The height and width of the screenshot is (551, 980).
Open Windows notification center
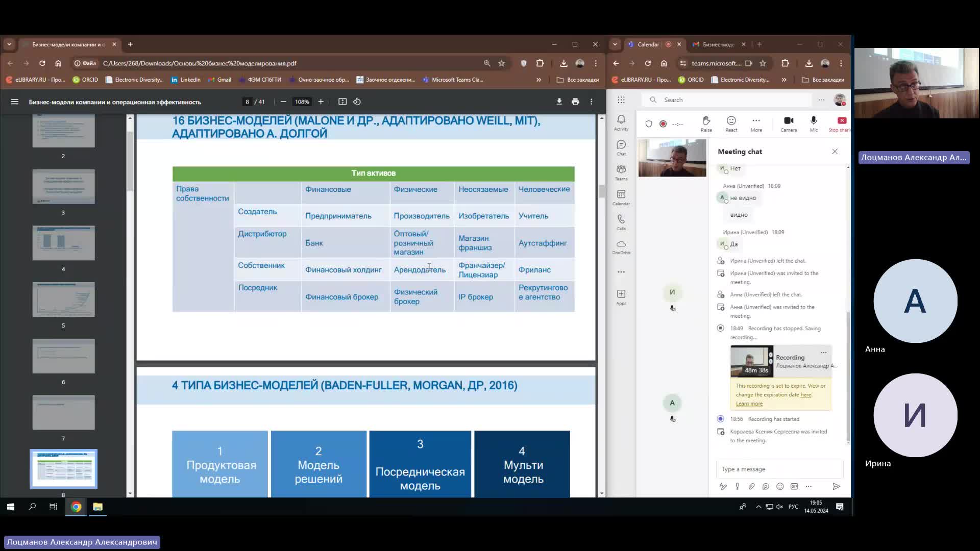point(840,507)
